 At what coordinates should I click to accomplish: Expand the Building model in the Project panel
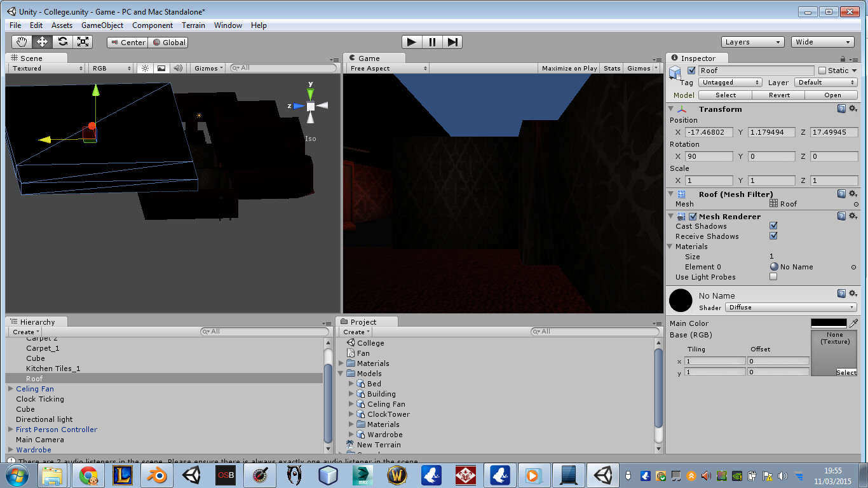pos(350,394)
